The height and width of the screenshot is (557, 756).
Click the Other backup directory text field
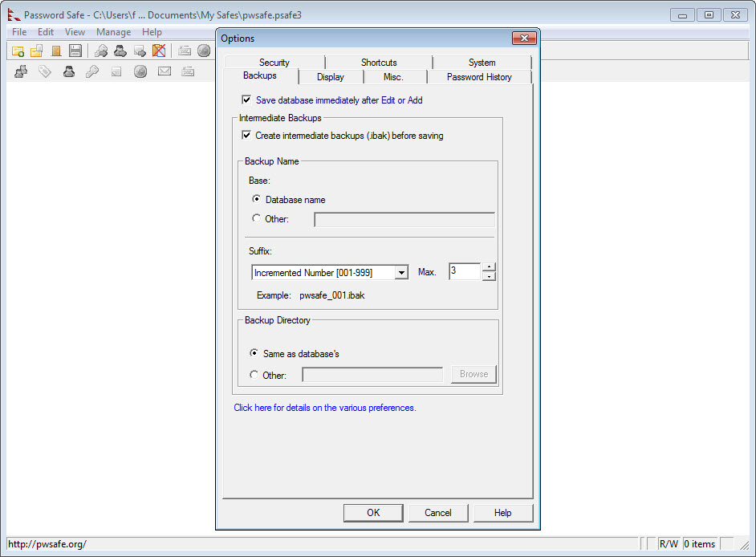coord(372,375)
